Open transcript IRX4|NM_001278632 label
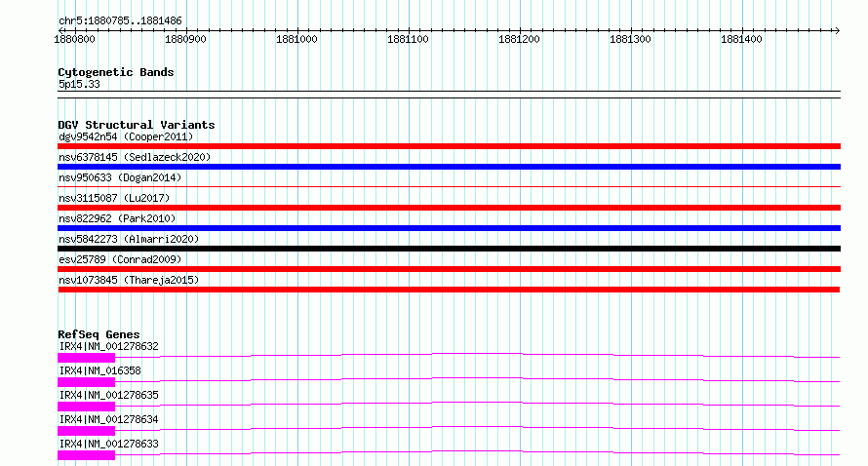This screenshot has width=868, height=466. coord(108,346)
